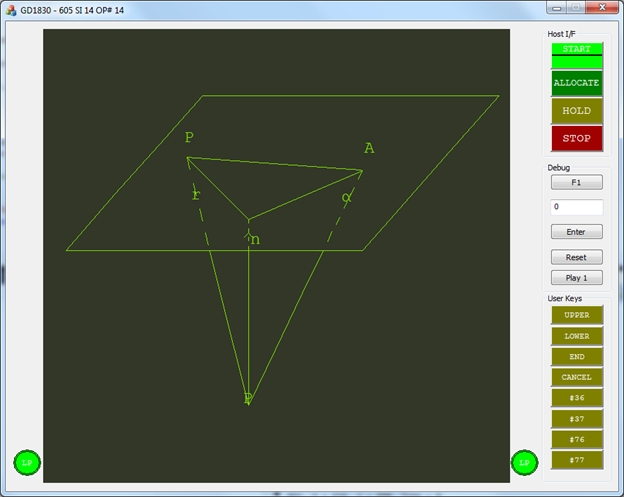Click the alpha symbol on the display
Image resolution: width=624 pixels, height=497 pixels.
pos(347,197)
